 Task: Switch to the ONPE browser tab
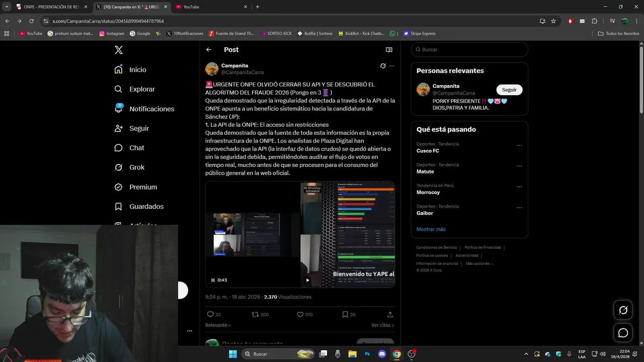click(x=52, y=7)
